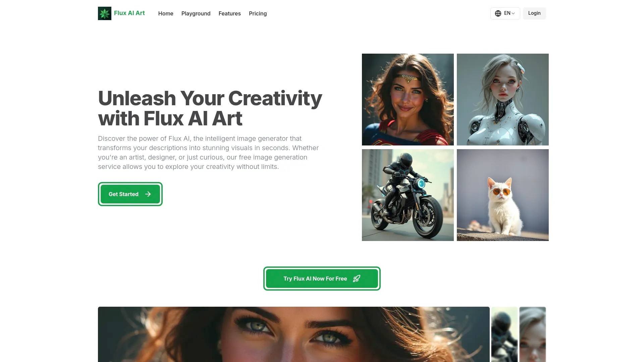Scroll down to view bottom image banner
This screenshot has height=362, width=644.
[x=322, y=334]
